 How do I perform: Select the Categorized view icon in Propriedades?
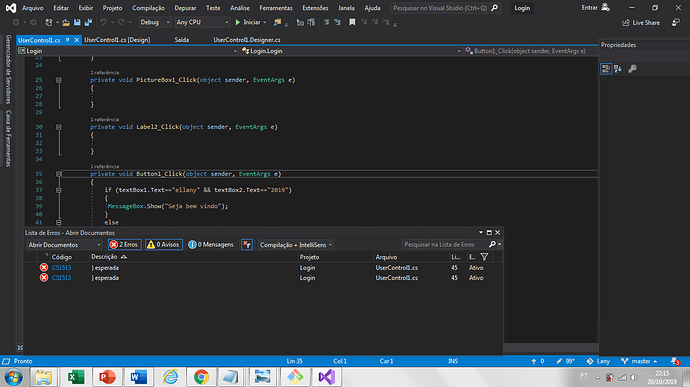(606, 69)
